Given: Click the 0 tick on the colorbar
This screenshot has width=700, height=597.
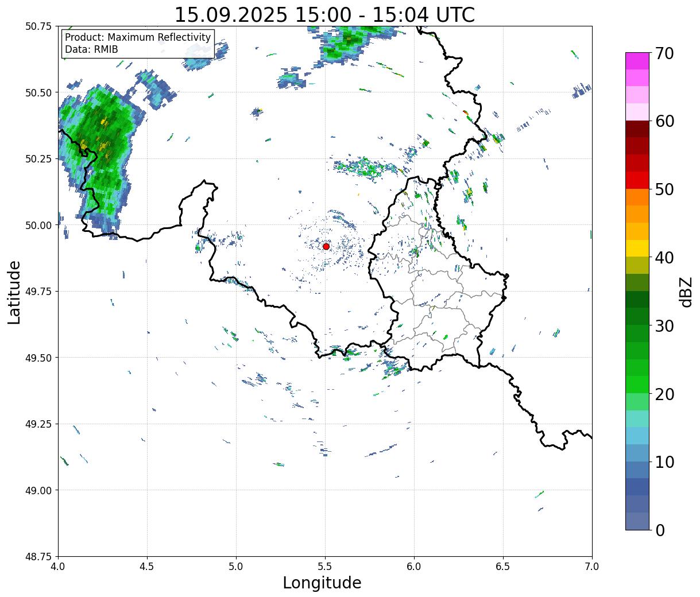Looking at the screenshot, I should click(659, 530).
